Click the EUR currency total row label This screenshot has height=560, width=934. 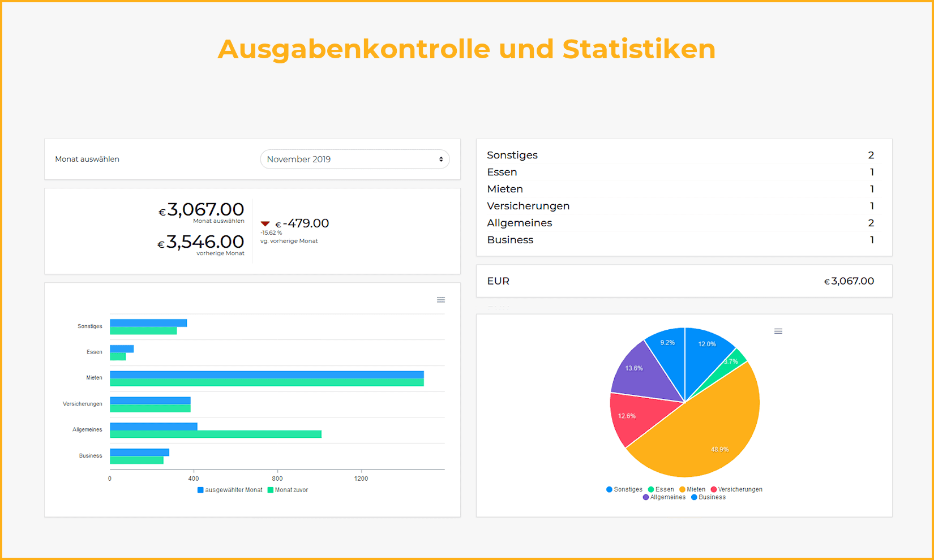[498, 281]
